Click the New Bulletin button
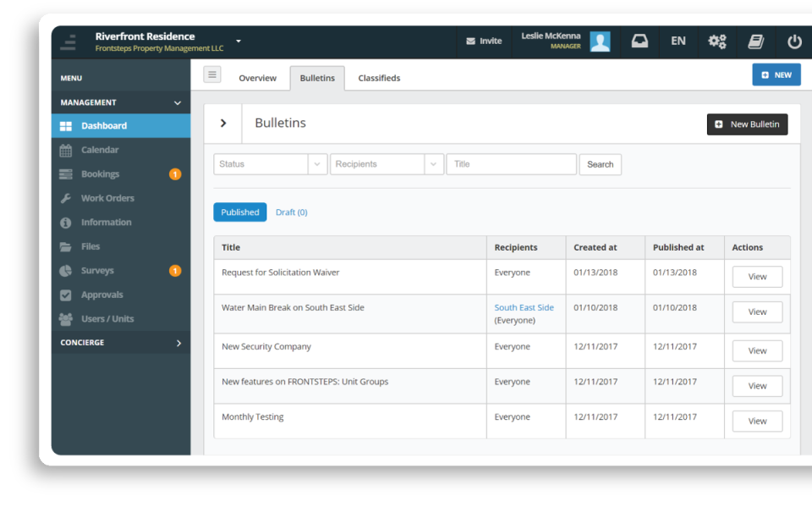This screenshot has width=812, height=507. [747, 124]
